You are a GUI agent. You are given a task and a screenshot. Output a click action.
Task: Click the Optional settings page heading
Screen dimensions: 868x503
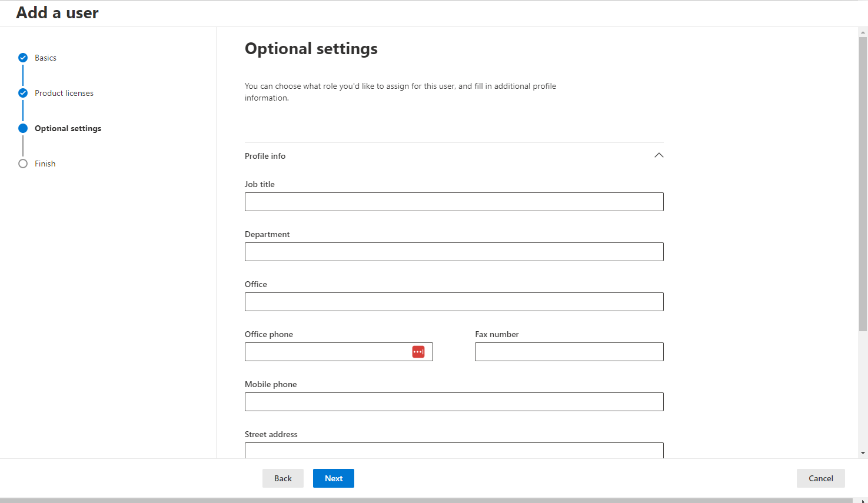click(311, 49)
